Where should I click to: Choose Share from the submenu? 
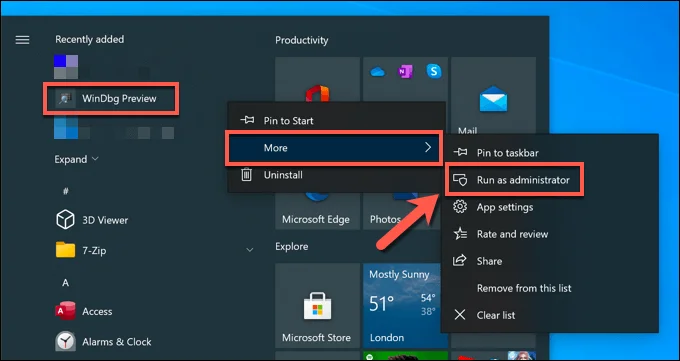point(549,261)
